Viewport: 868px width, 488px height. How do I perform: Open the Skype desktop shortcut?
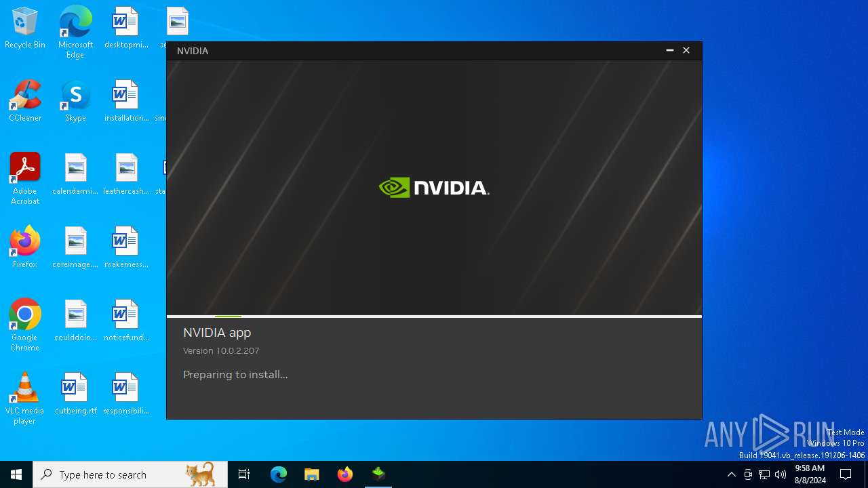click(x=75, y=102)
